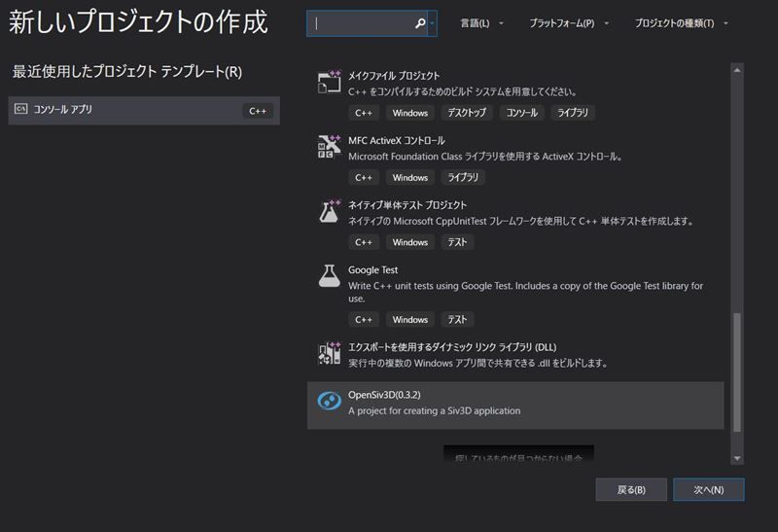Click the ライブラリ tag under メイクファイル プロジェクト

(x=573, y=113)
